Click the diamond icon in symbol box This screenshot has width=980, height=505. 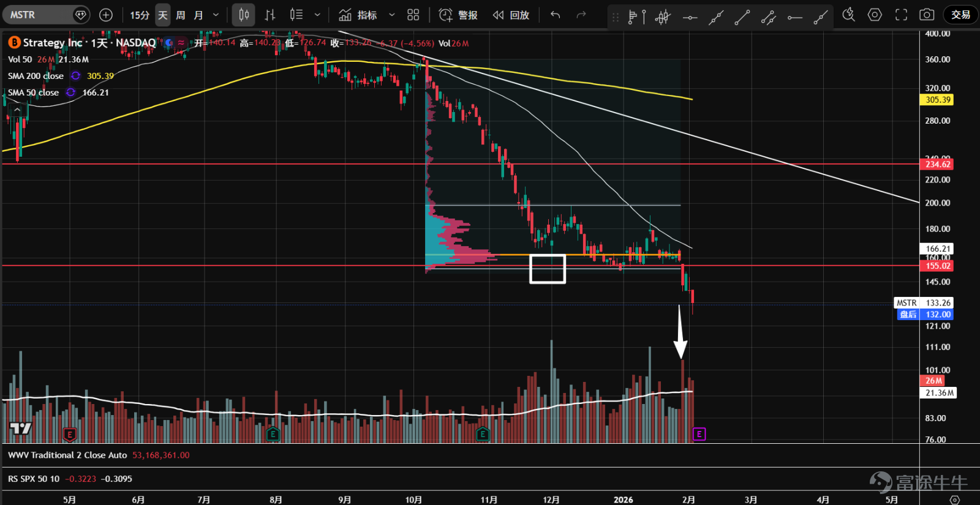80,15
